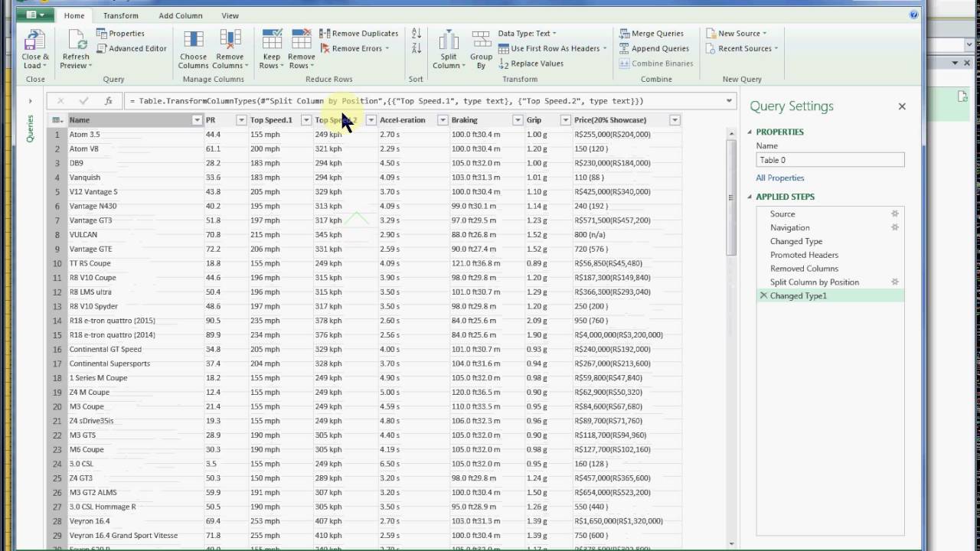Open Split Column by Position gear settings
980x551 pixels.
pyautogui.click(x=895, y=282)
